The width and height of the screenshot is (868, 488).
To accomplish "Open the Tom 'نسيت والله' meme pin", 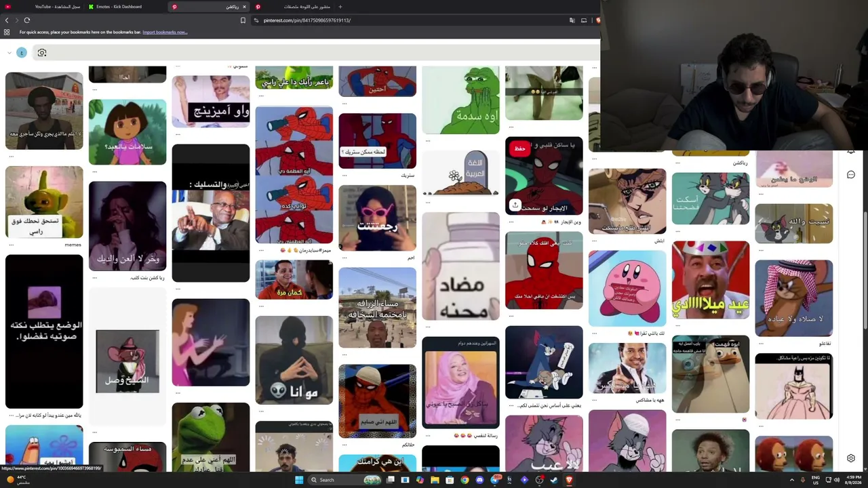I will coord(794,224).
